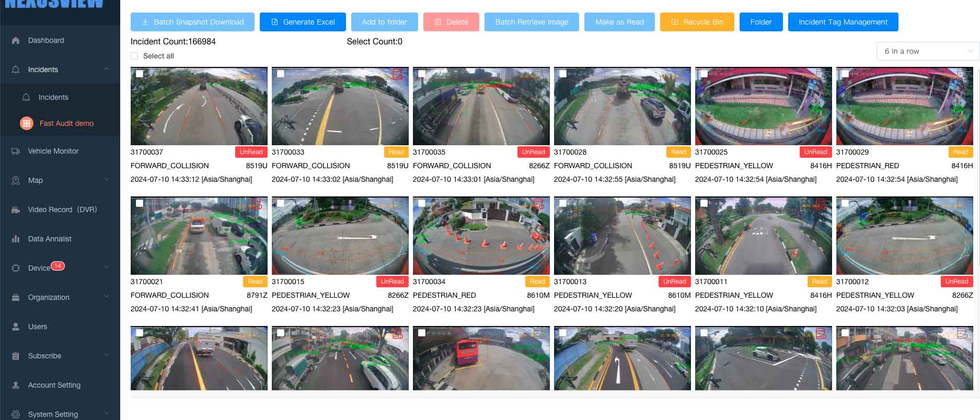
Task: Select the checkbox on incident 31700034 thumbnail
Action: (422, 204)
